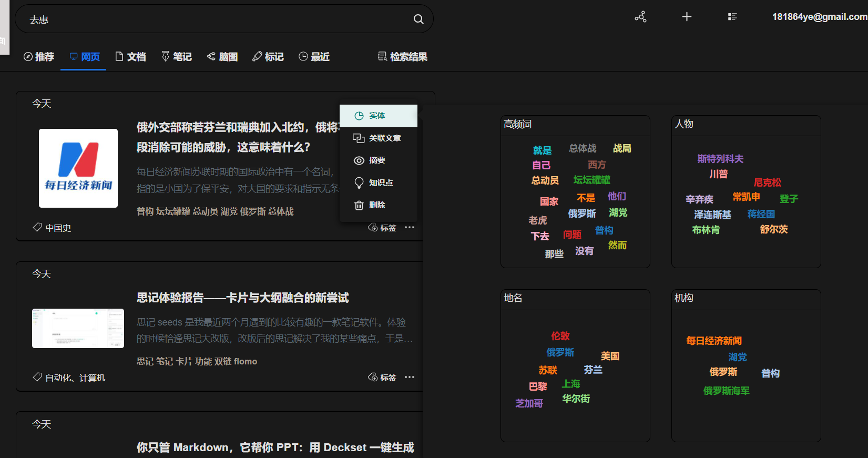The height and width of the screenshot is (458, 868).
Task: Open more options on the 中国史 card
Action: [x=410, y=227]
